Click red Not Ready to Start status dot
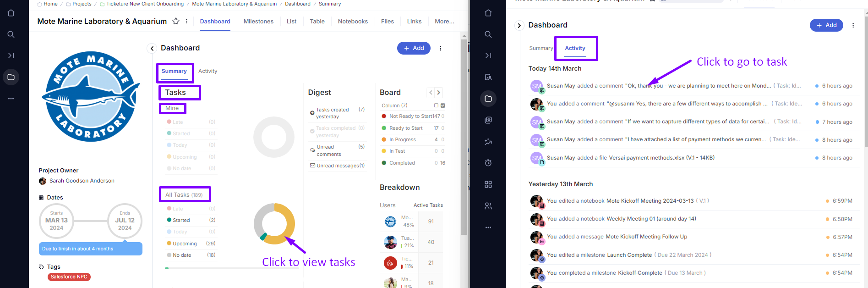868x288 pixels. [384, 116]
